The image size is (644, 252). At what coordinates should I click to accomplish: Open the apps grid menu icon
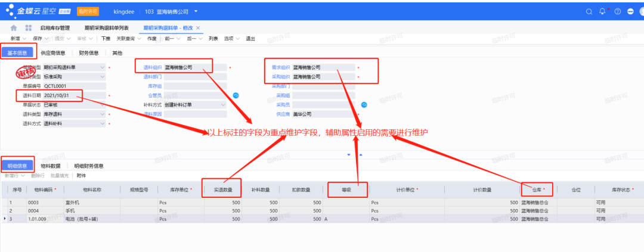[x=29, y=28]
